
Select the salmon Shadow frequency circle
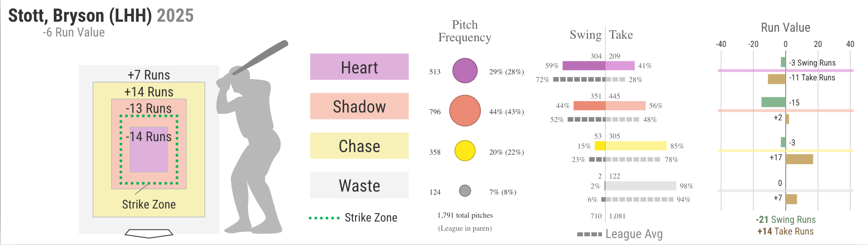pyautogui.click(x=465, y=111)
